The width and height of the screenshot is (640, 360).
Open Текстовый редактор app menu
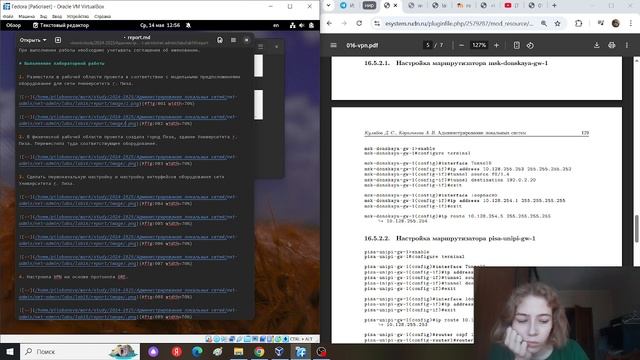[x=61, y=25]
